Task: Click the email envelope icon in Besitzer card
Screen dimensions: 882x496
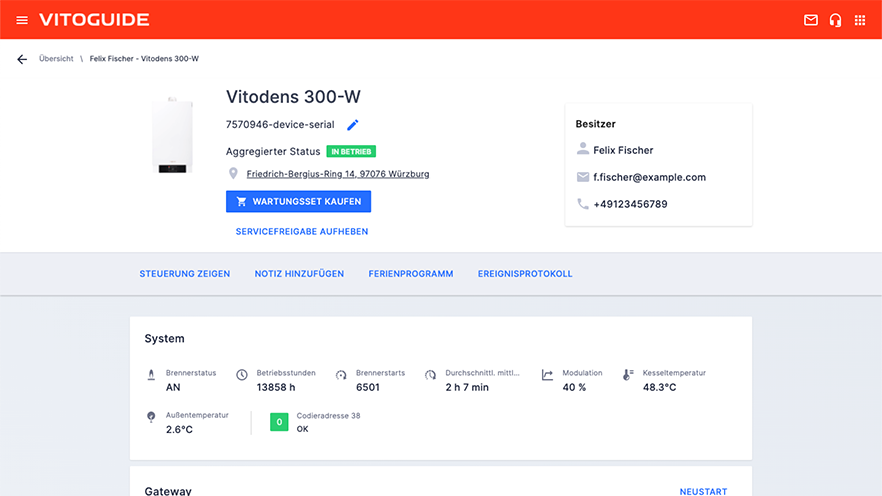Action: pos(583,177)
